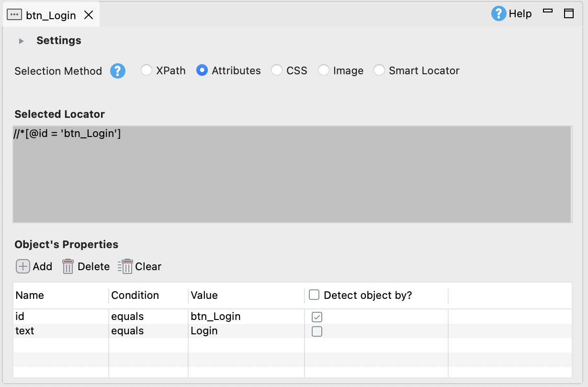Image resolution: width=588 pixels, height=387 pixels.
Task: Click the maximize panel icon
Action: (569, 13)
